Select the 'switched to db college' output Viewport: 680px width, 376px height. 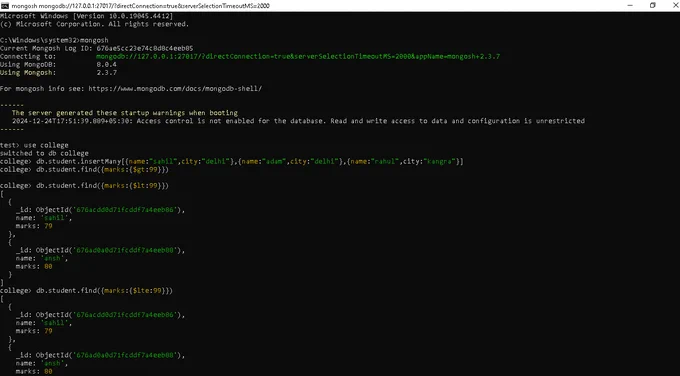[44, 153]
